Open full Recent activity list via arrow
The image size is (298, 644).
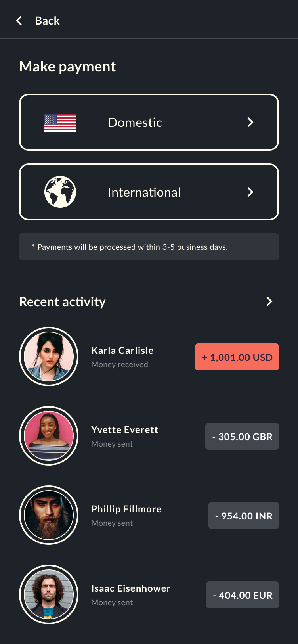269,301
